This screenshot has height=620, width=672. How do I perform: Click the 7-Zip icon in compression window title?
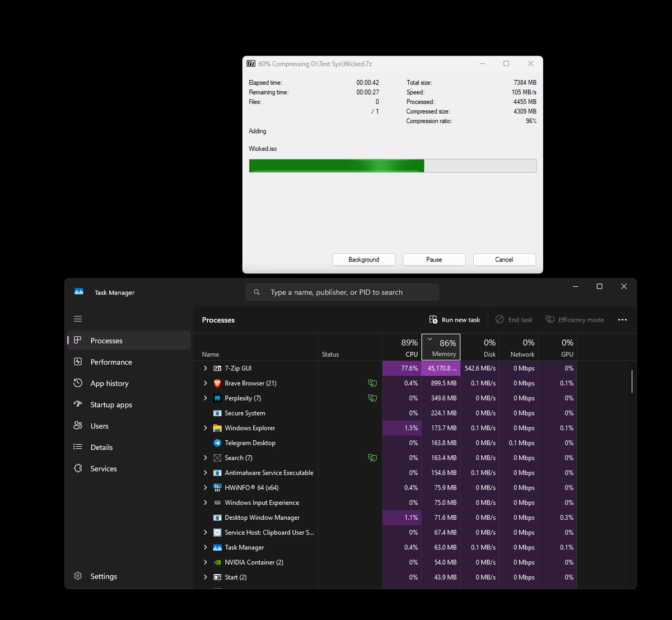point(251,64)
